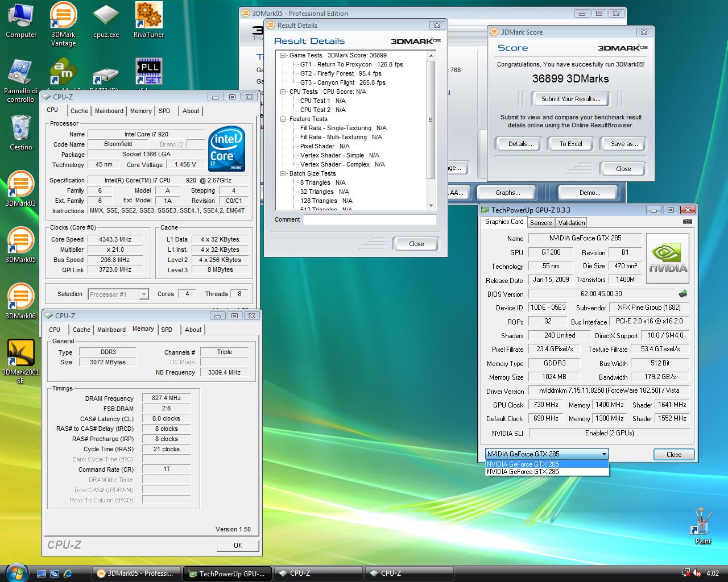Open the GPU selection dropdown in GPU-Z

[x=603, y=454]
